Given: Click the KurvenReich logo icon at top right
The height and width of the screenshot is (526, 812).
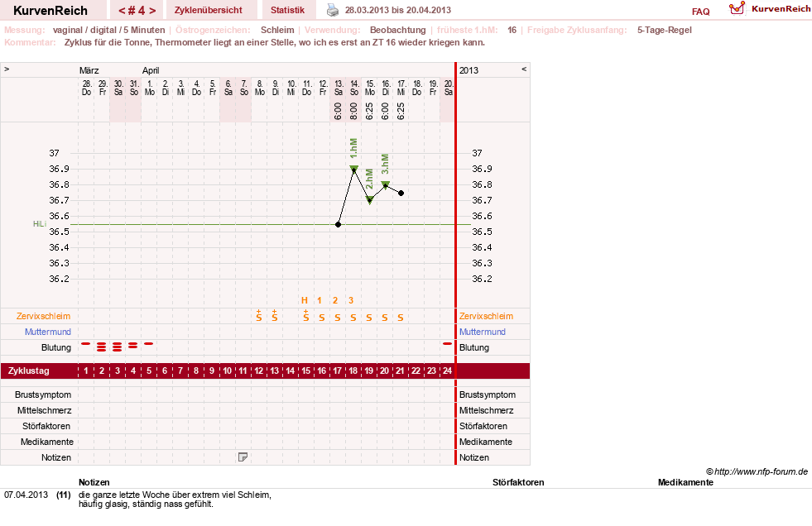Looking at the screenshot, I should tap(737, 9).
